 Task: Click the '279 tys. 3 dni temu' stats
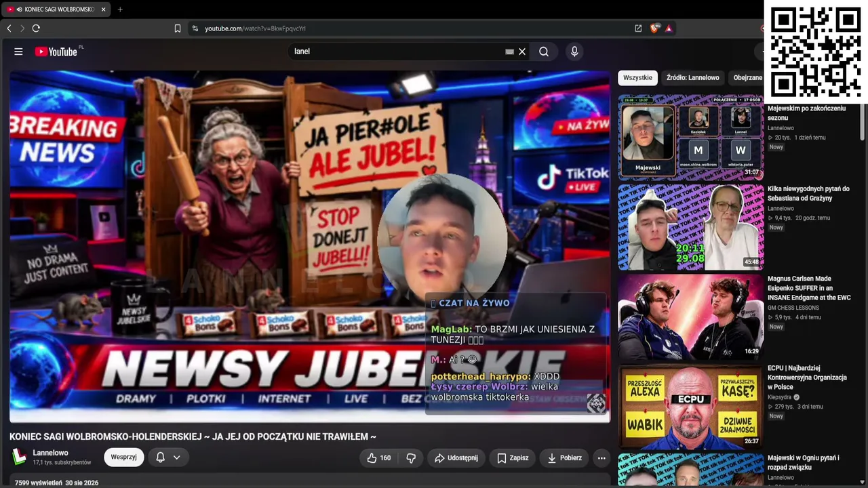click(x=795, y=407)
